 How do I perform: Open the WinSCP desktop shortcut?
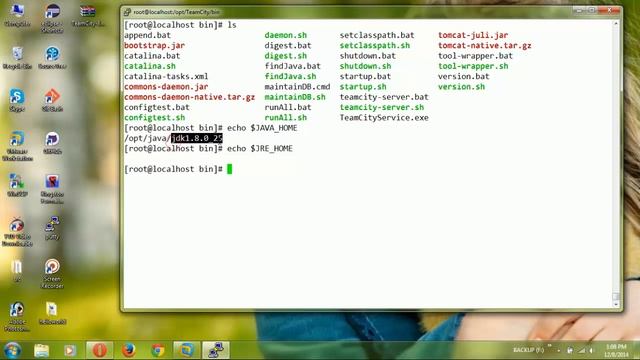pyautogui.click(x=17, y=185)
